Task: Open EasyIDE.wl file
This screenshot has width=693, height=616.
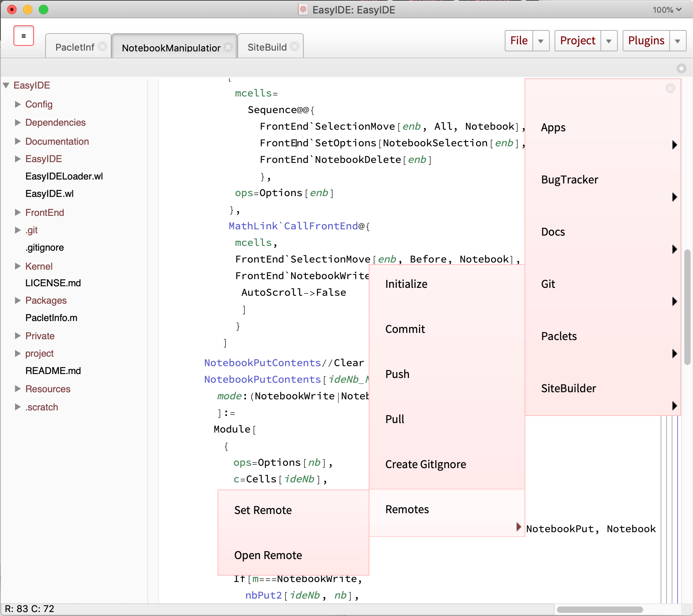Action: [49, 194]
